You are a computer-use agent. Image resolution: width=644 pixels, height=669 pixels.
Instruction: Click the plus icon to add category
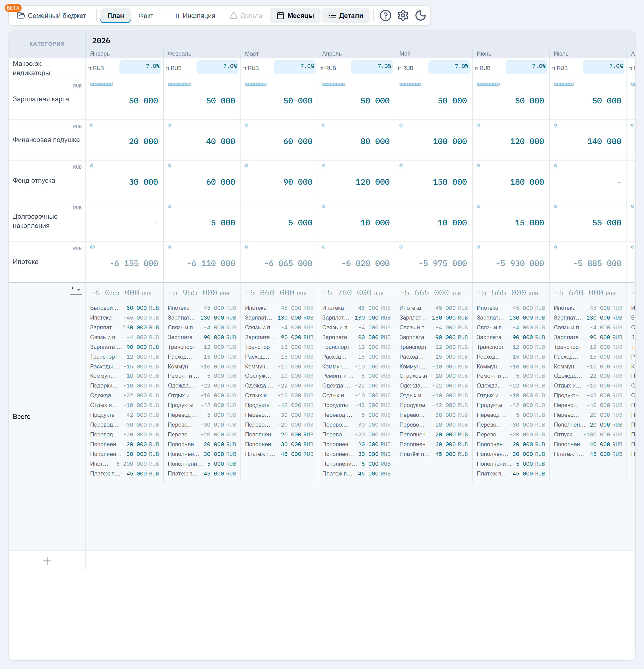click(47, 561)
